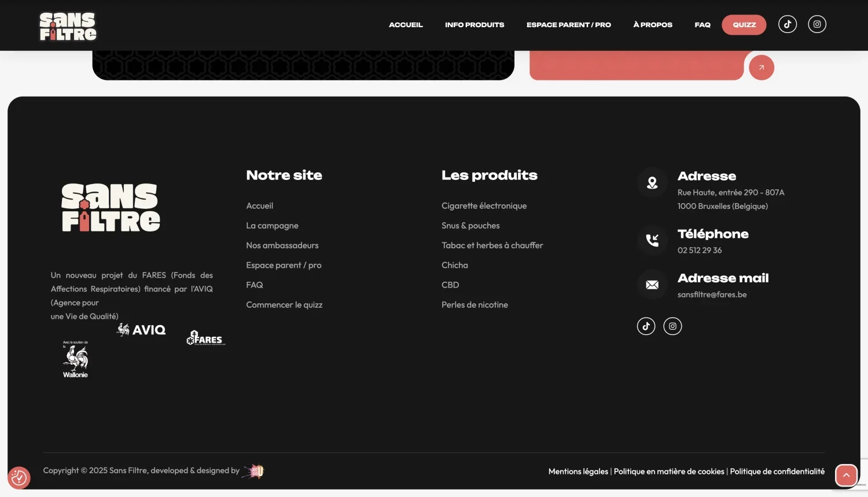Open the Commencer le quizz link
This screenshot has width=868, height=497.
point(284,304)
